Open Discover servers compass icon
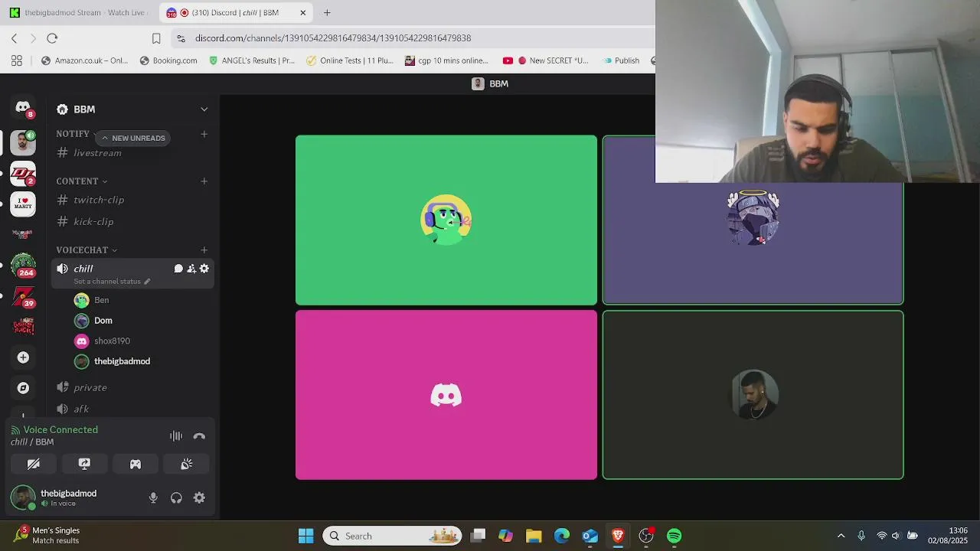Screen dimensions: 980x551 pyautogui.click(x=23, y=388)
